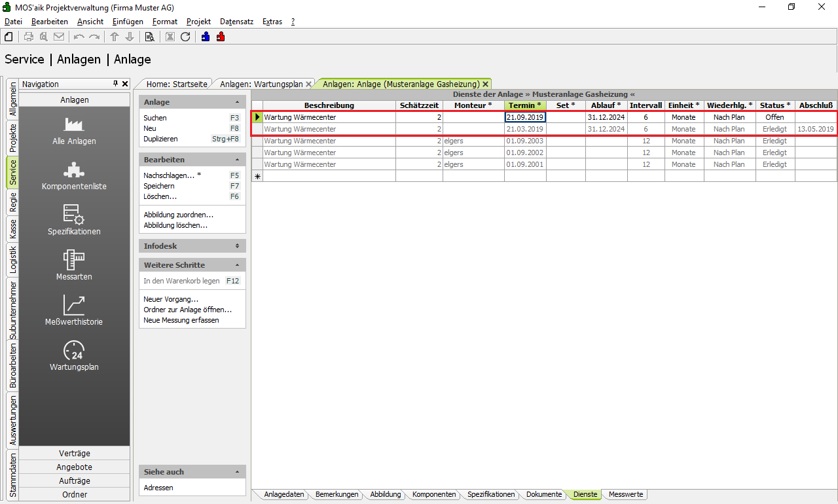Click the blue puzzle piece toolbar icon

coord(206,37)
